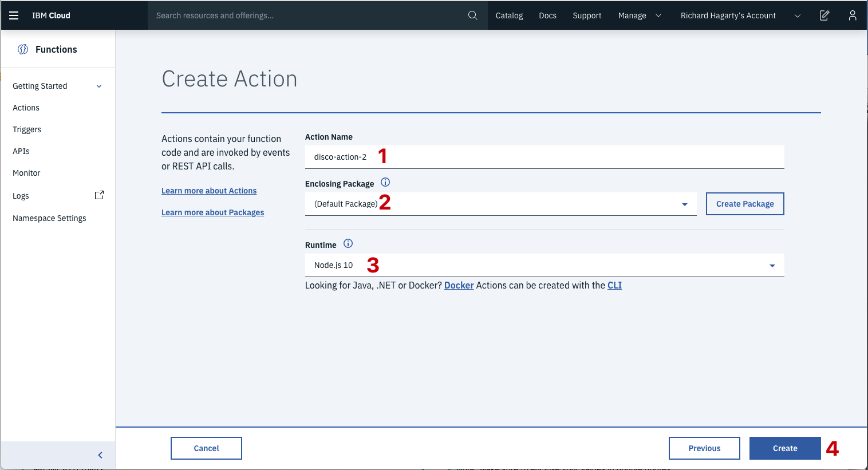Click the Functions sidebar title
The height and width of the screenshot is (470, 868).
click(56, 49)
